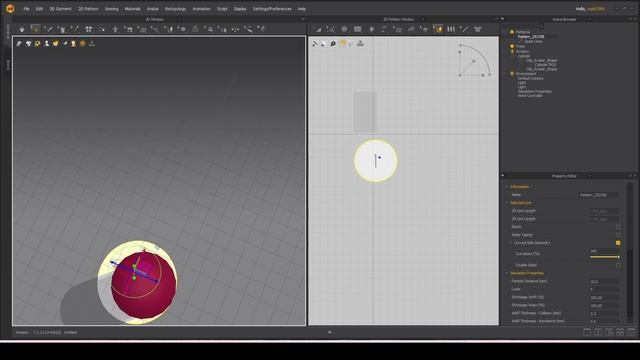Enable the Double Sided checkbox
The width and height of the screenshot is (640, 360).
coord(618,265)
